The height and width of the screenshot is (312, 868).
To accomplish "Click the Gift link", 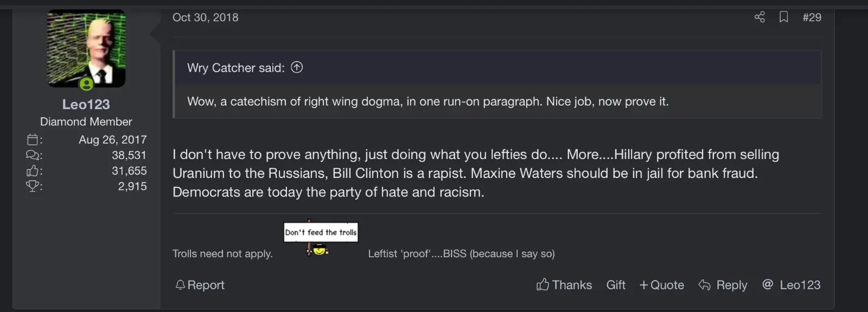I will pos(616,285).
